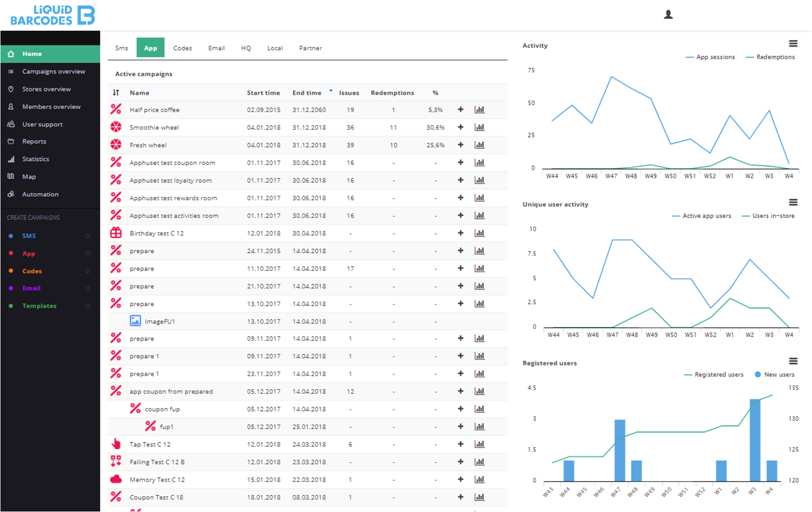The height and width of the screenshot is (512, 812).
Task: Click plus icon for Coupon Test C 18
Action: coord(461,497)
